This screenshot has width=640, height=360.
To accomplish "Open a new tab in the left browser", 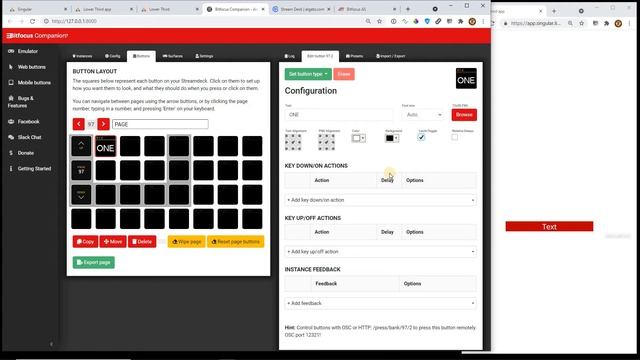I will [x=408, y=9].
